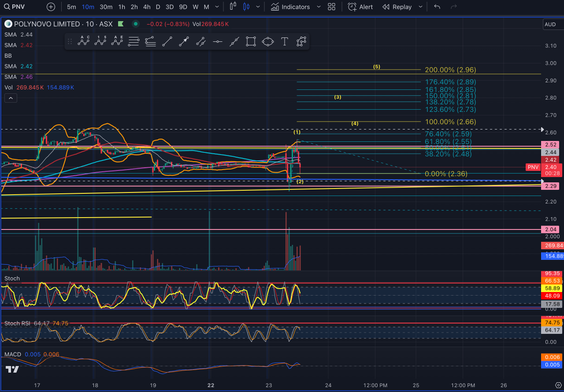The image size is (564, 392).
Task: Click the Redo arrow
Action: coord(454,7)
